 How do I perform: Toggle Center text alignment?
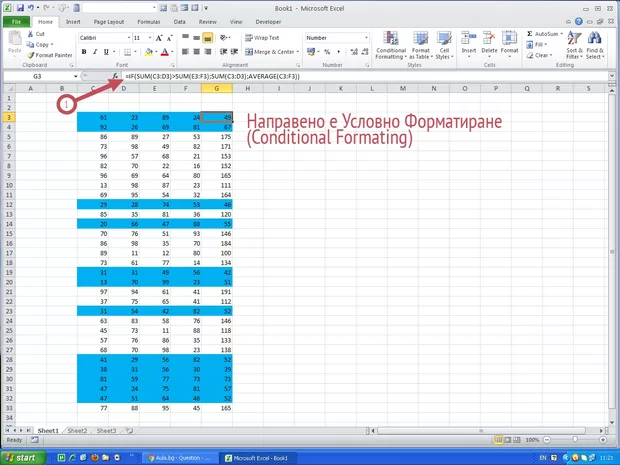196,52
